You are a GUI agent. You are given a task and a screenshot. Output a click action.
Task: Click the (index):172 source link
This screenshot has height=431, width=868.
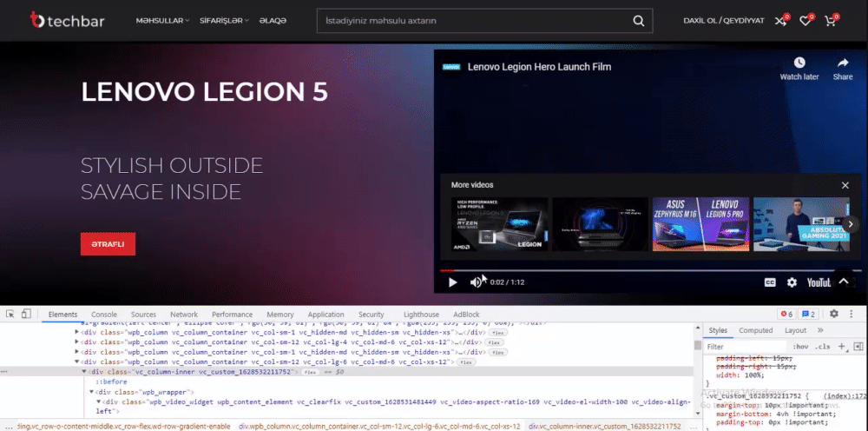click(845, 396)
